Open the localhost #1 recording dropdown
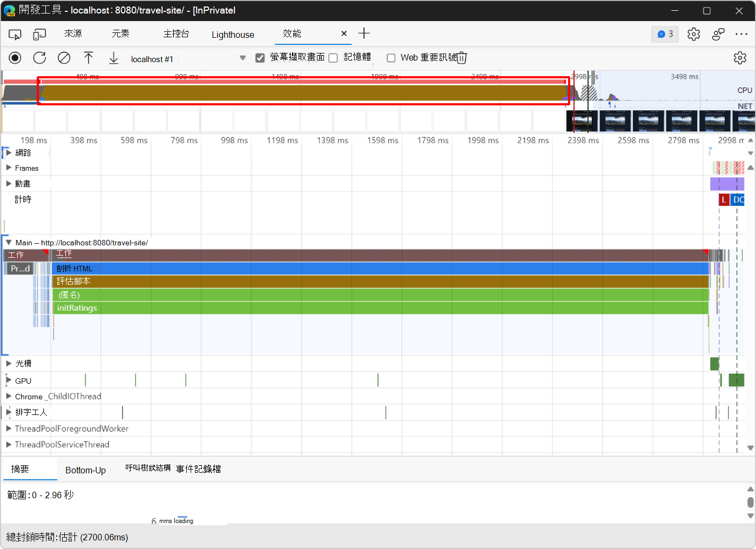Image resolution: width=756 pixels, height=549 pixels. tap(188, 58)
